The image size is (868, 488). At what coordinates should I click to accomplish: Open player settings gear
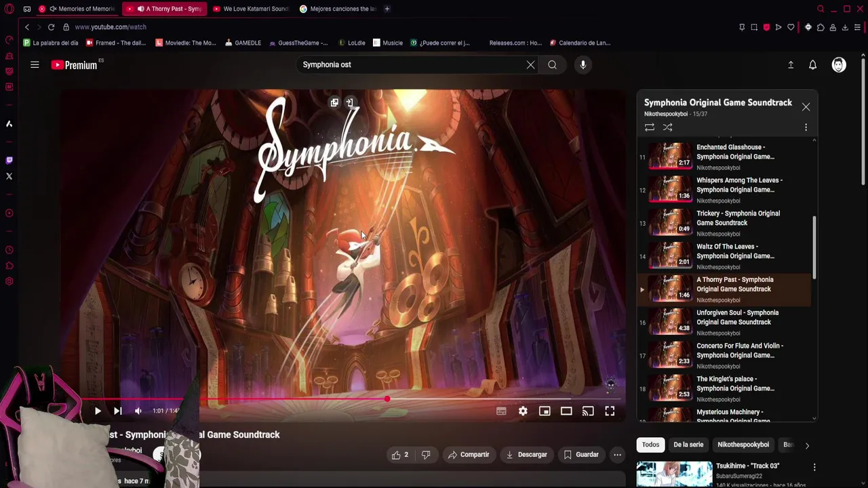tap(523, 411)
